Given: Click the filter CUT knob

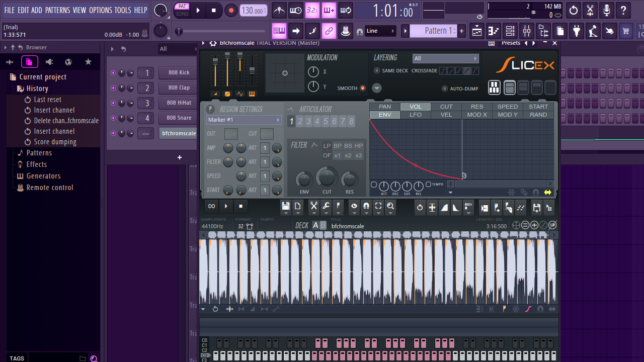Looking at the screenshot, I should (327, 177).
